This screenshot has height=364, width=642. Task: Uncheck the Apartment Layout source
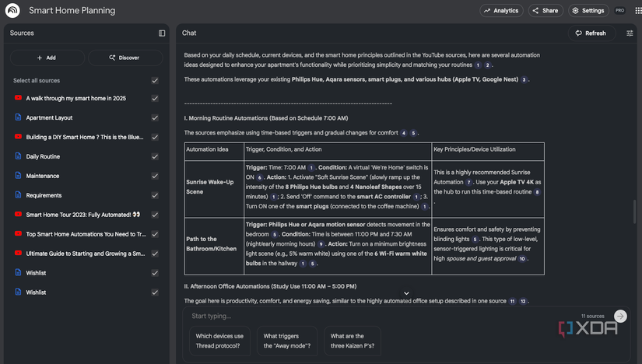click(155, 117)
